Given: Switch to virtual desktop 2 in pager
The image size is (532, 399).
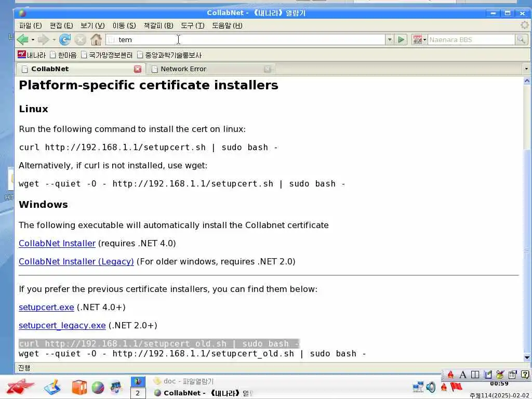Looking at the screenshot, I should coord(138,393).
